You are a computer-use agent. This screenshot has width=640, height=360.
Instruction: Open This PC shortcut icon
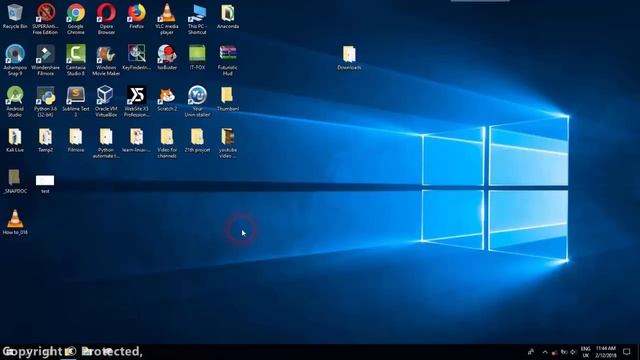(197, 19)
